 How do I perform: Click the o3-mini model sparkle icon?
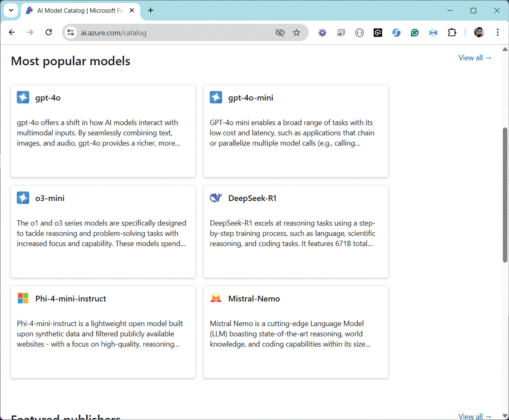23,198
